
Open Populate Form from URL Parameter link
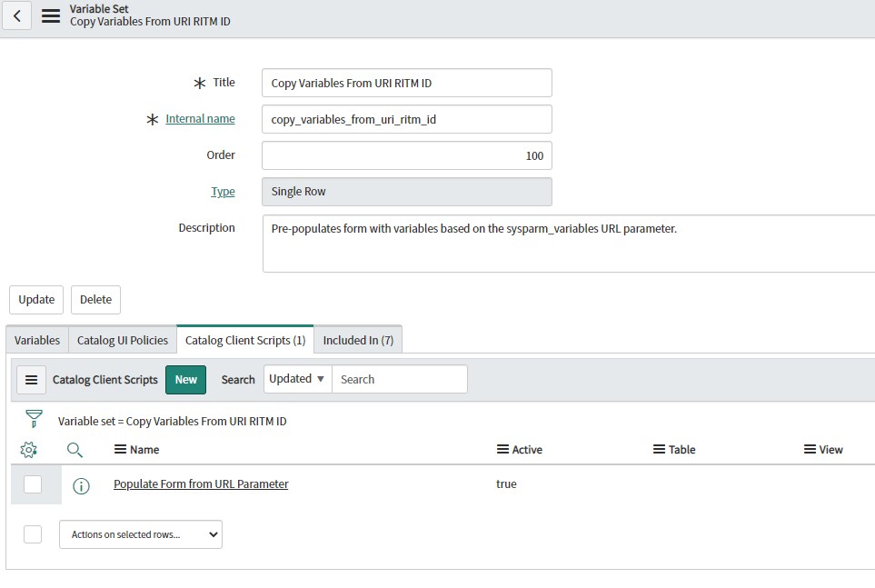(x=201, y=484)
